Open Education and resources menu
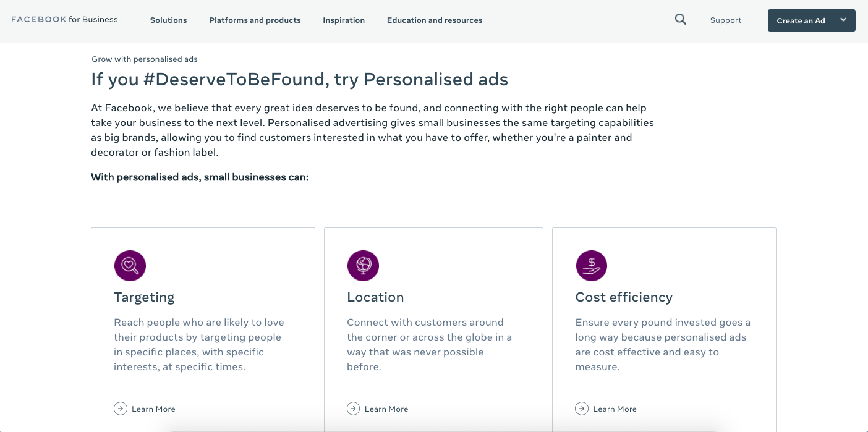The height and width of the screenshot is (432, 868). (x=435, y=20)
